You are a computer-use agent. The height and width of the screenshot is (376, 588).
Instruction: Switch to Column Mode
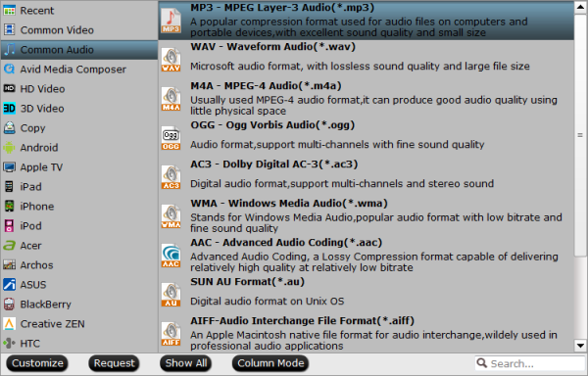(x=270, y=363)
